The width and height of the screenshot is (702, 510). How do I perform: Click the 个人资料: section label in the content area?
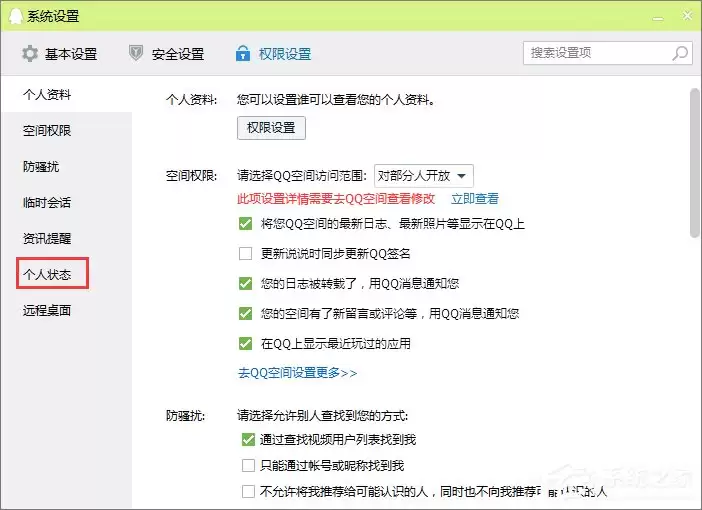[192, 99]
